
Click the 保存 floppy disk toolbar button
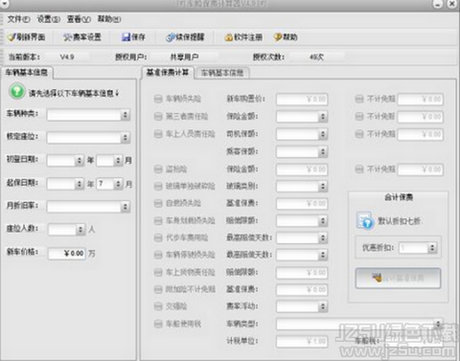click(x=134, y=37)
